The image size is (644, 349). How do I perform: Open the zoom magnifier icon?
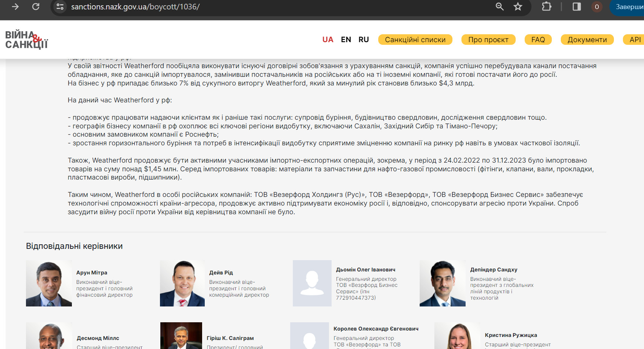[x=499, y=7]
